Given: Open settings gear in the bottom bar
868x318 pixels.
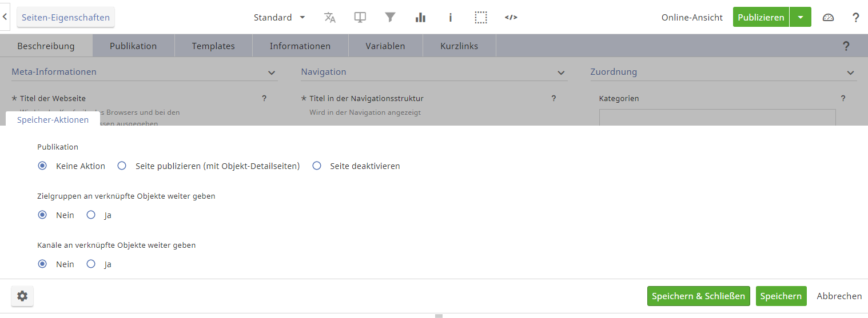Looking at the screenshot, I should (22, 296).
